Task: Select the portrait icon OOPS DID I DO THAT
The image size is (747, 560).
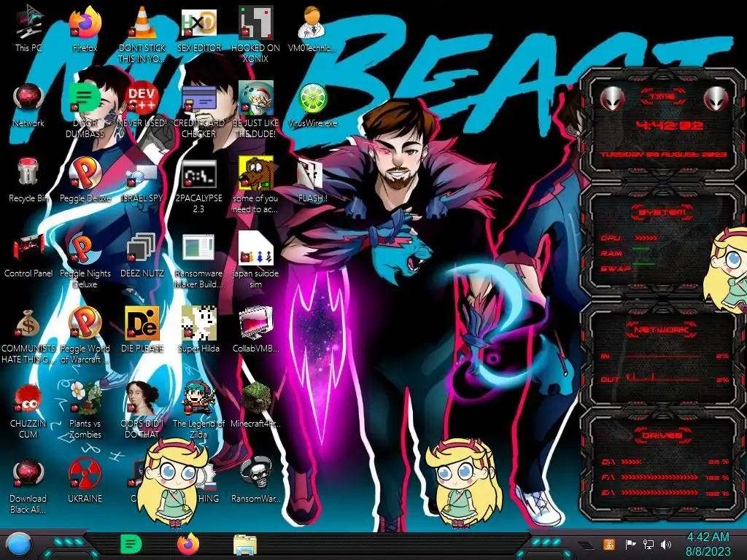Action: click(x=142, y=398)
